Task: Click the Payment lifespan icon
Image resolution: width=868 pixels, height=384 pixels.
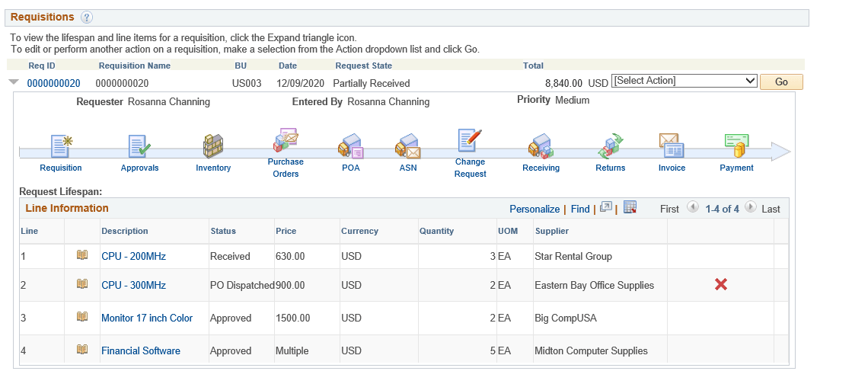Action: [736, 146]
